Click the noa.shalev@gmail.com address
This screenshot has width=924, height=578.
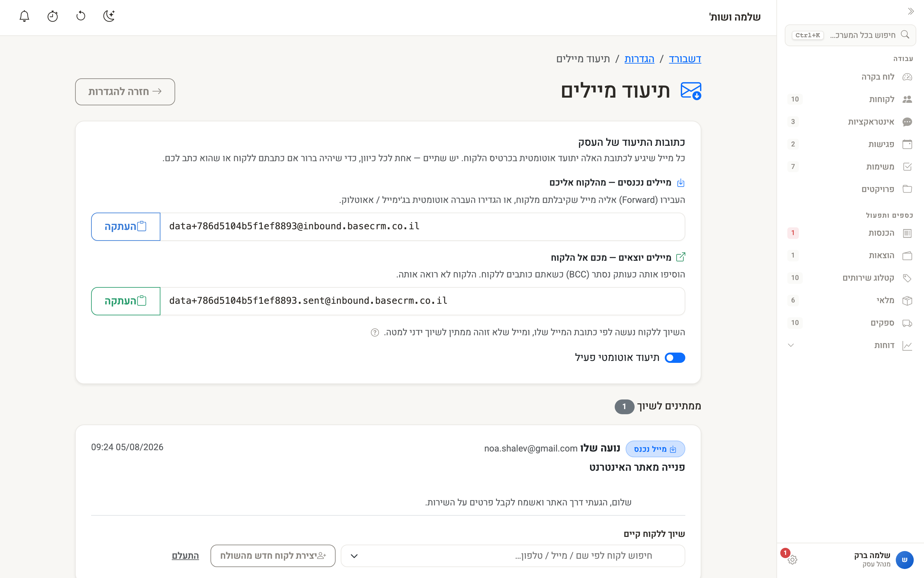tap(531, 448)
